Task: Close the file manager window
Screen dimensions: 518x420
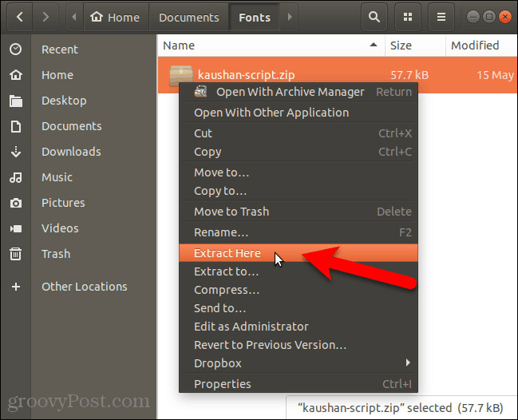Action: (505, 17)
